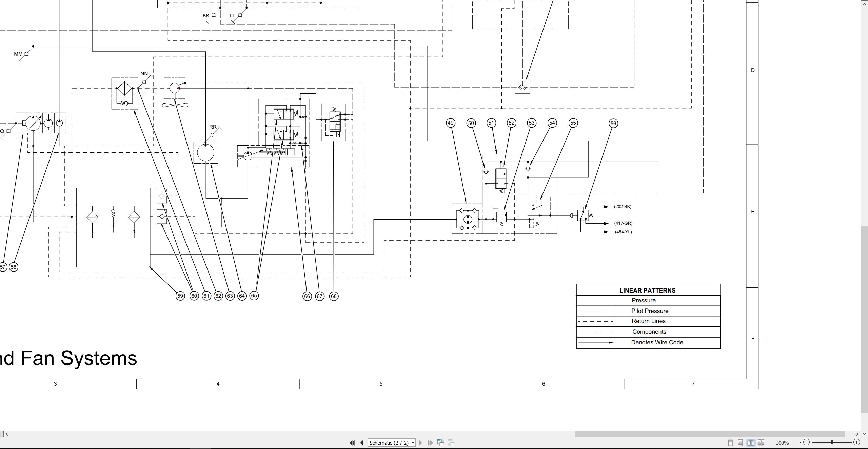Screen dimensions: 868x449
Task: Click the Pilot Pressure legend entry
Action: [x=650, y=311]
